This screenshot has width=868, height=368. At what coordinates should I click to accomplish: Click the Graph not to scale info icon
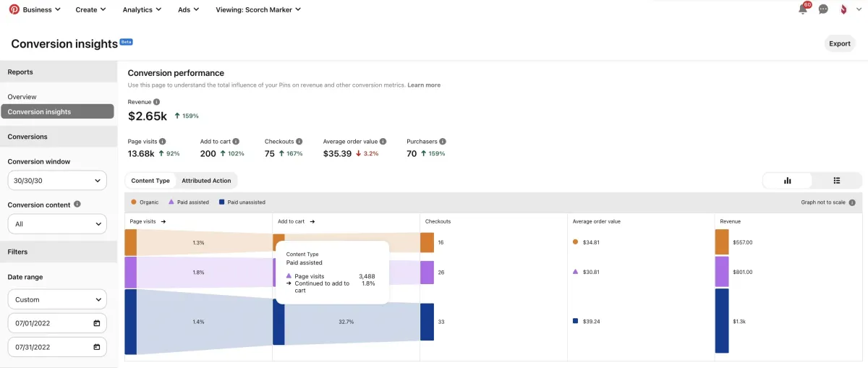click(x=852, y=203)
